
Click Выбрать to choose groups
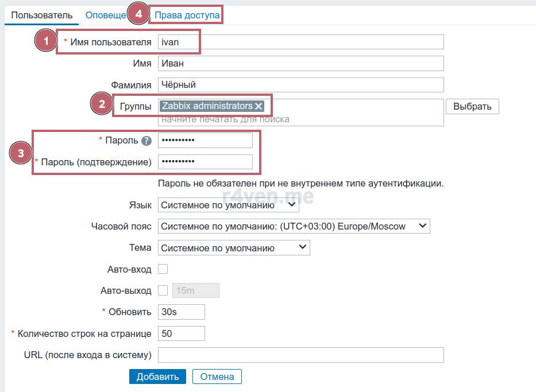pos(472,106)
